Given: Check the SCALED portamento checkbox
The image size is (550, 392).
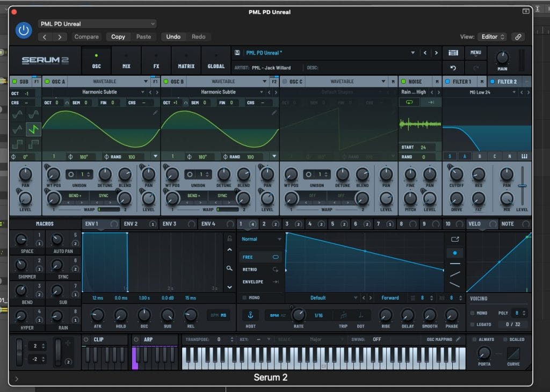Looking at the screenshot, I should click(505, 339).
